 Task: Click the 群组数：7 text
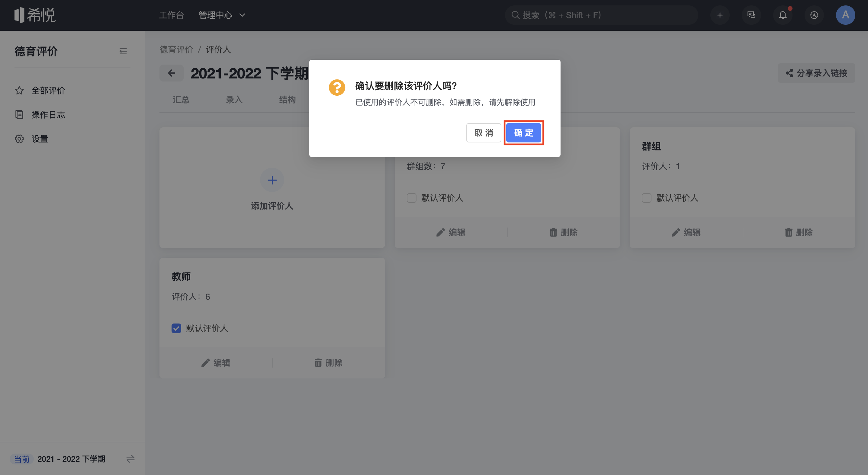point(426,166)
